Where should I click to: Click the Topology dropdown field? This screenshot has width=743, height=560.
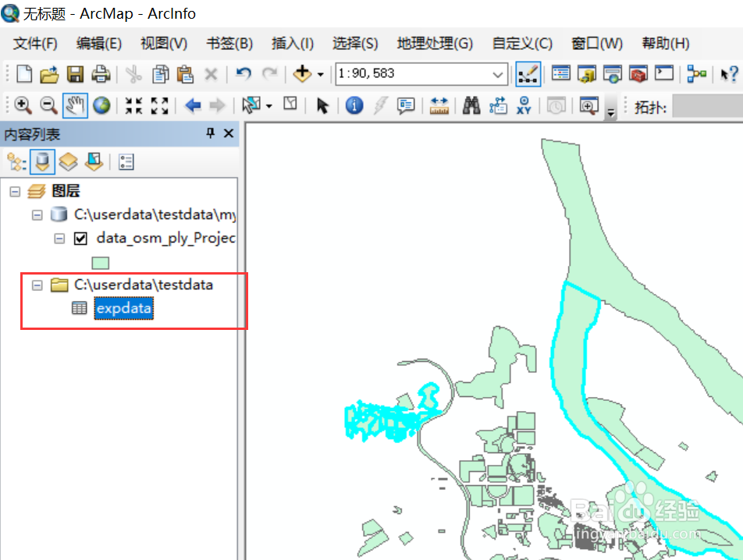coord(707,106)
